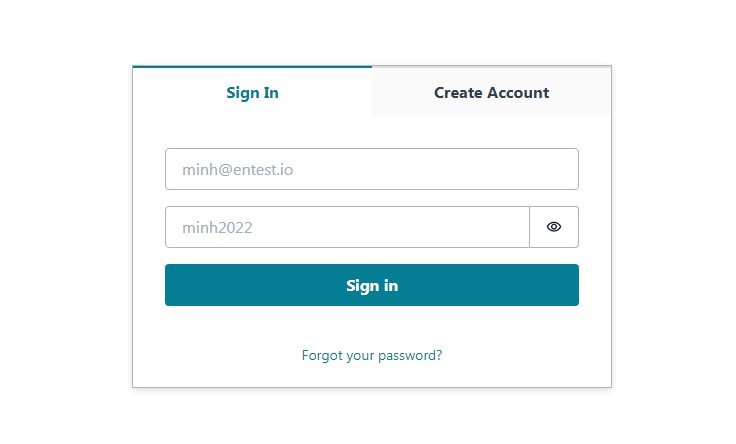Image resolution: width=736 pixels, height=444 pixels.
Task: Show the password with the eye icon
Action: (554, 227)
